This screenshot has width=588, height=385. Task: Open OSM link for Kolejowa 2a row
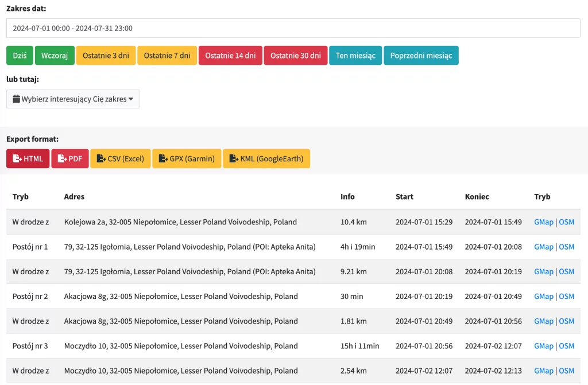pos(566,222)
